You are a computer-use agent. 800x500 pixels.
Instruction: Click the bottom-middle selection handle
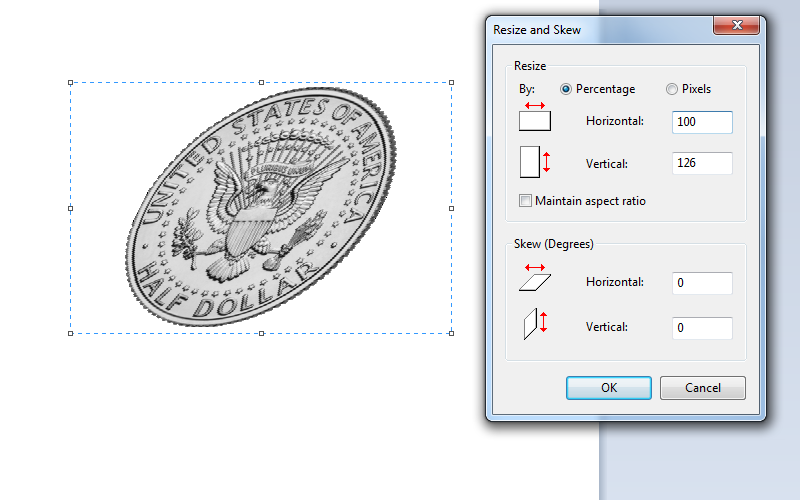[261, 333]
